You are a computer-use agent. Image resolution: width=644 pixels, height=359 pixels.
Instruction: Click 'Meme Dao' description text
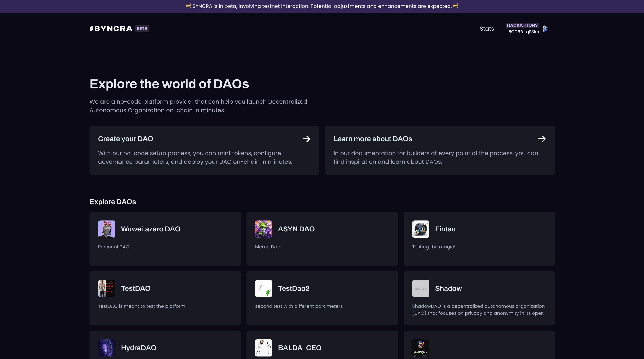268,247
